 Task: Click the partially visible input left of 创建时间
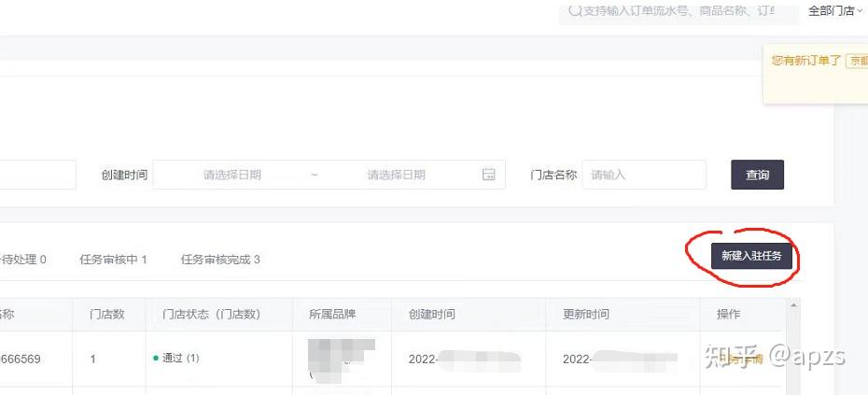click(x=37, y=175)
